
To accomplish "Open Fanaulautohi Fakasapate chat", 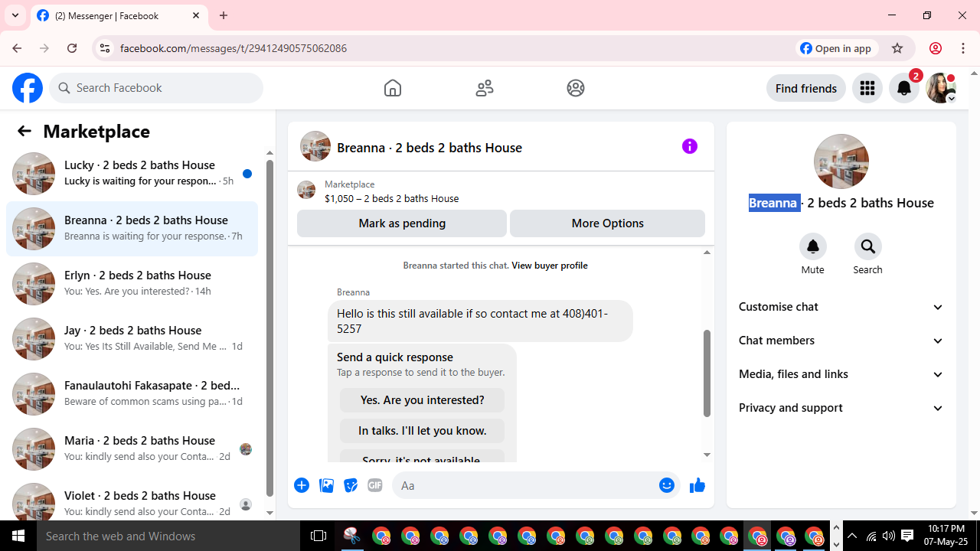I will 132,394.
